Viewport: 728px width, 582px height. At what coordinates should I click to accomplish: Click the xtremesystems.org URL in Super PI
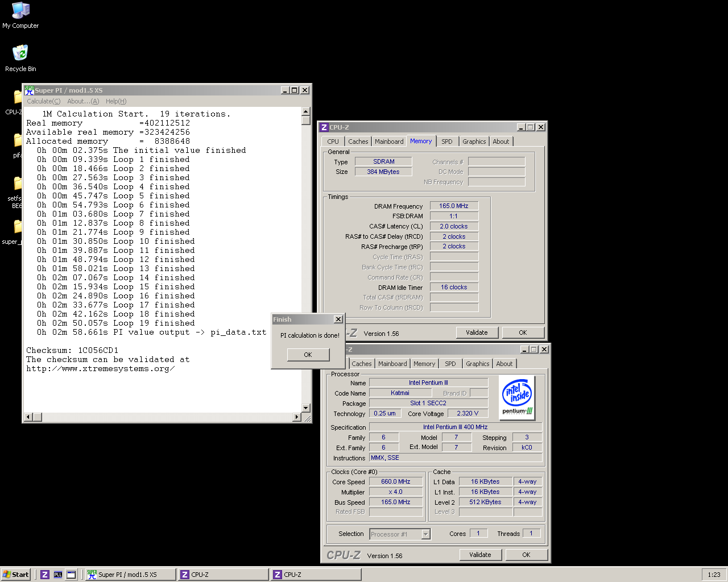pyautogui.click(x=101, y=368)
